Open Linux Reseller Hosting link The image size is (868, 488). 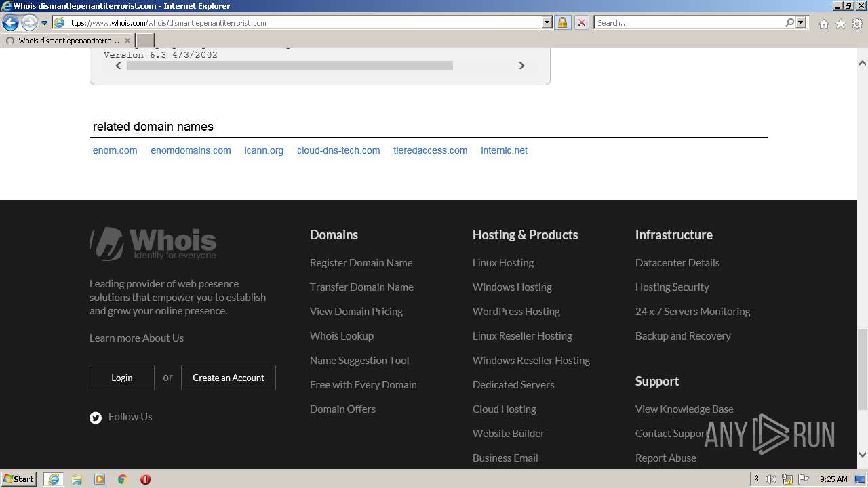point(522,335)
